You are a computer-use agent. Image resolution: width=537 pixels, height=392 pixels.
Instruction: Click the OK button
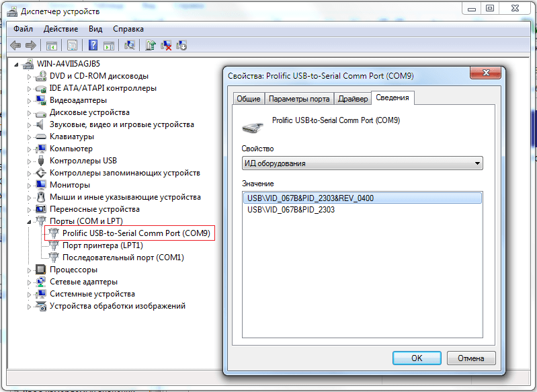pyautogui.click(x=417, y=358)
